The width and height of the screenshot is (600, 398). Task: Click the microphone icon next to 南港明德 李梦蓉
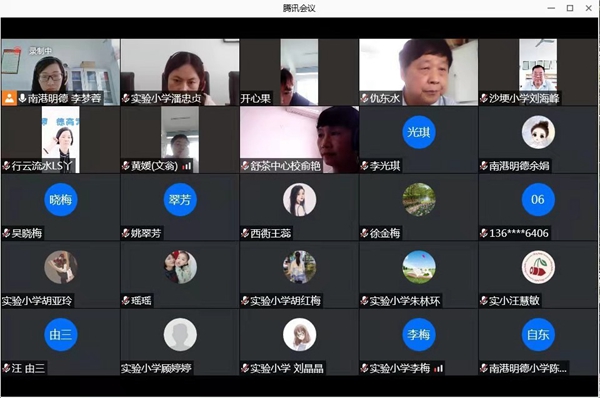pos(22,99)
